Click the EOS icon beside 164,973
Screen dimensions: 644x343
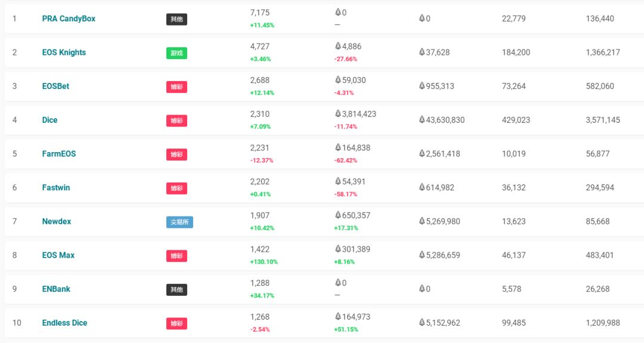pyautogui.click(x=338, y=316)
